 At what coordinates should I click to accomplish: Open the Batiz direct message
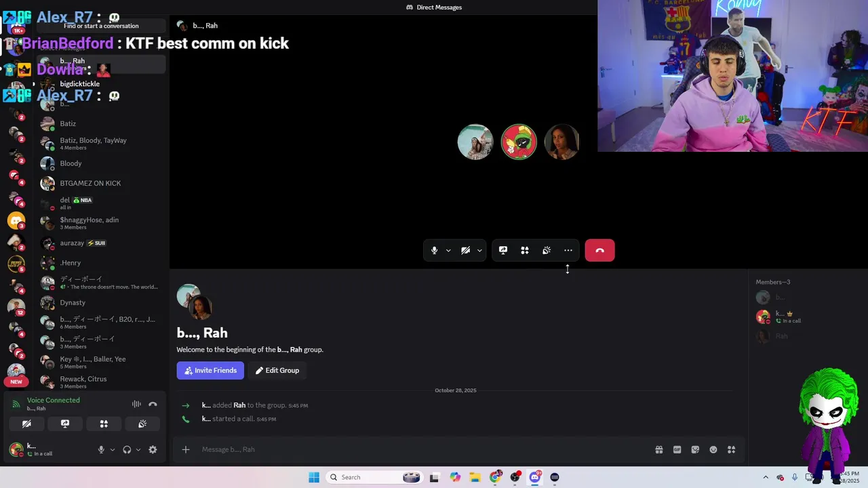tap(102, 124)
